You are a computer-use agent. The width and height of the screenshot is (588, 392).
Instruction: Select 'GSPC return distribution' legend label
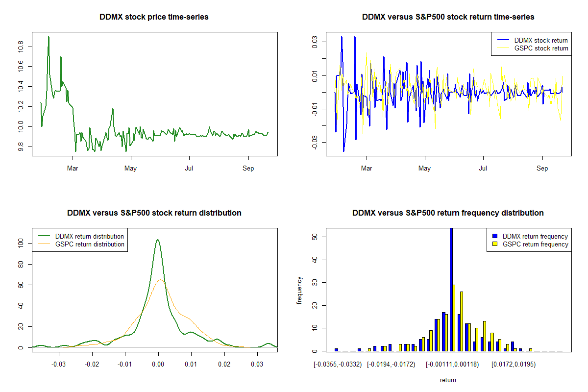[90, 244]
